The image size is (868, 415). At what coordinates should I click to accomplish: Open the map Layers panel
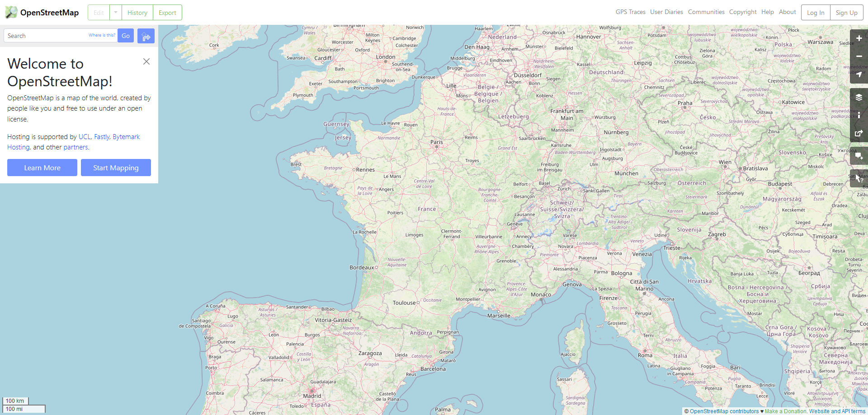[x=859, y=97]
